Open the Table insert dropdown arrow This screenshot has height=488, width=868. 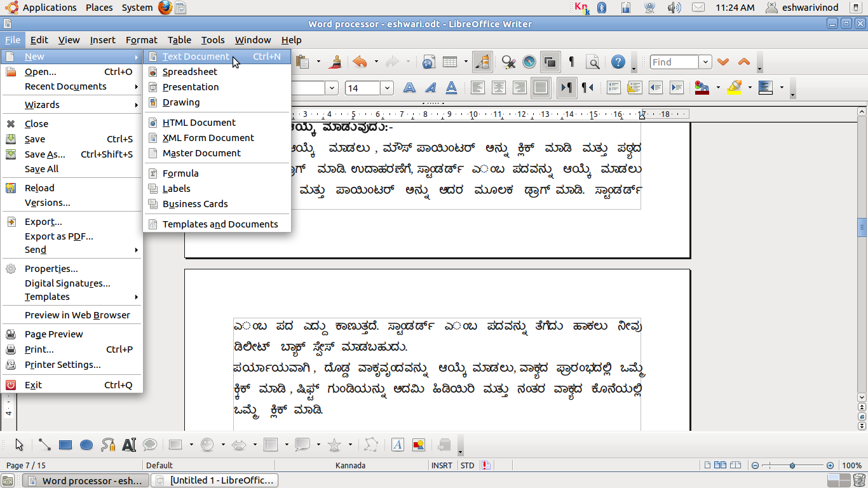[x=466, y=62]
